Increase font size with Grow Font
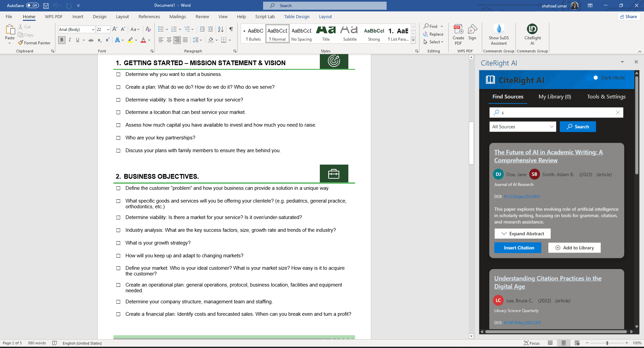The image size is (644, 348). [x=115, y=29]
